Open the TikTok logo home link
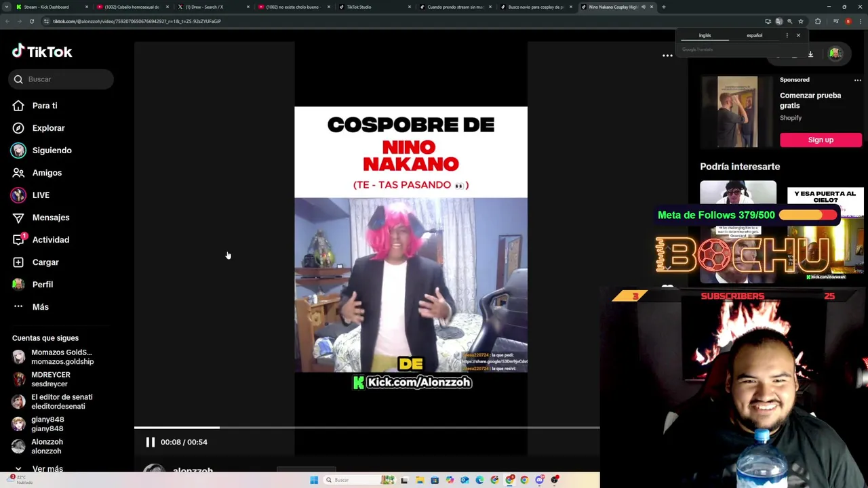The height and width of the screenshot is (488, 868). click(42, 52)
